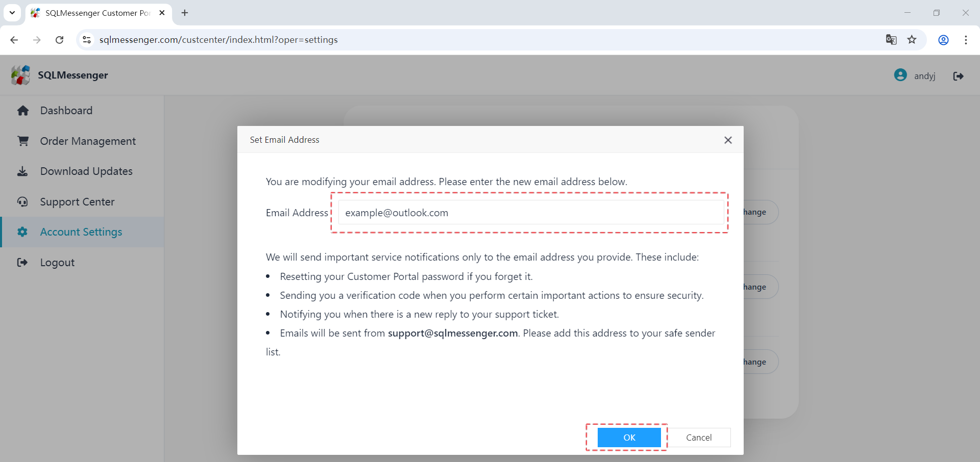Click the SQLMessenger logo

point(20,75)
